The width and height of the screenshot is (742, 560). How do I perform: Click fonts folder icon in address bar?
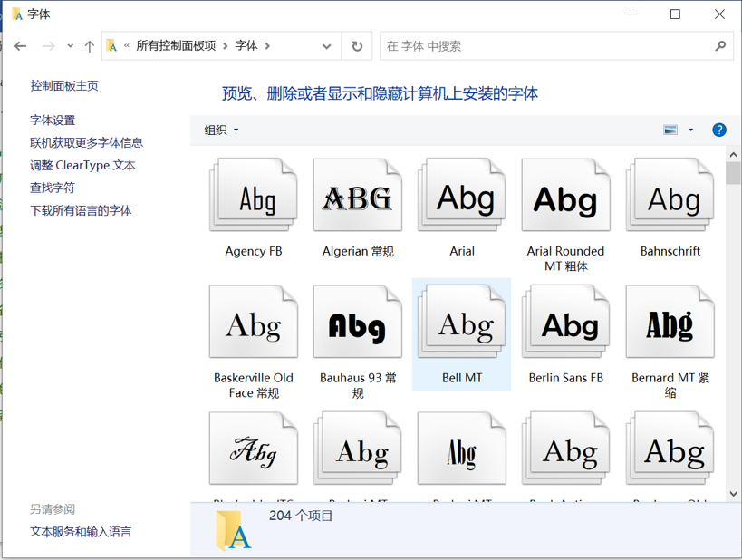[111, 46]
